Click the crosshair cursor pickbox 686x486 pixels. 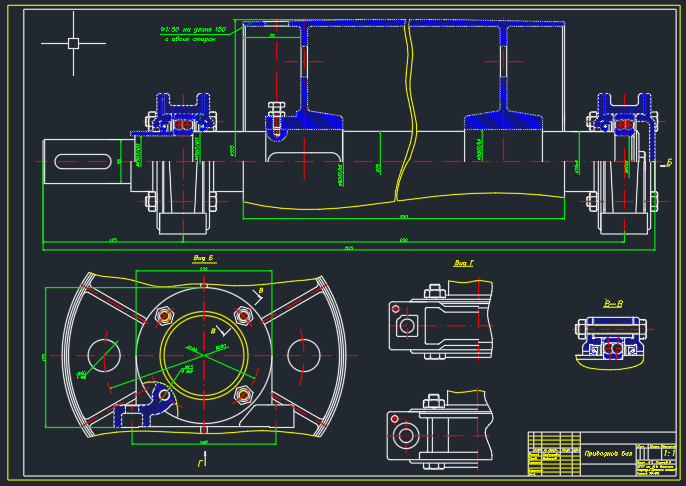tap(74, 43)
